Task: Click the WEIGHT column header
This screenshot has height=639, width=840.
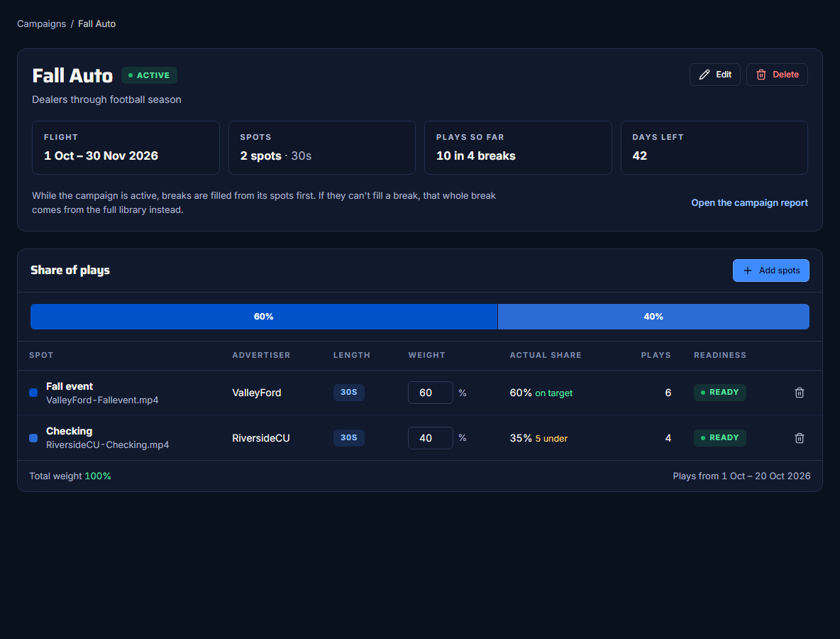Action: [426, 355]
